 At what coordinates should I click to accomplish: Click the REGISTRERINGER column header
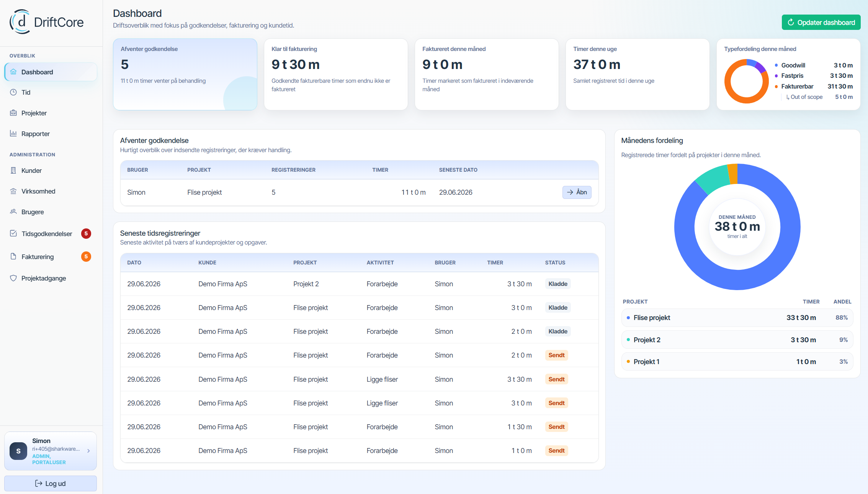(293, 170)
